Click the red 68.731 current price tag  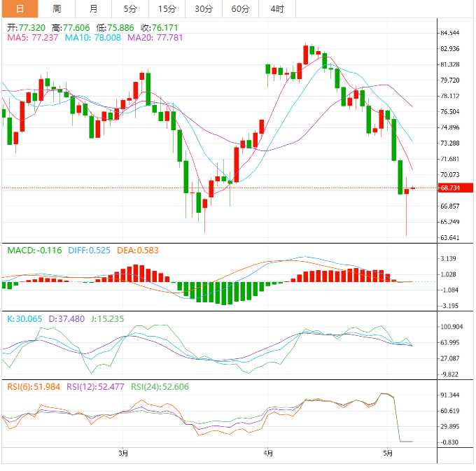tap(449, 188)
